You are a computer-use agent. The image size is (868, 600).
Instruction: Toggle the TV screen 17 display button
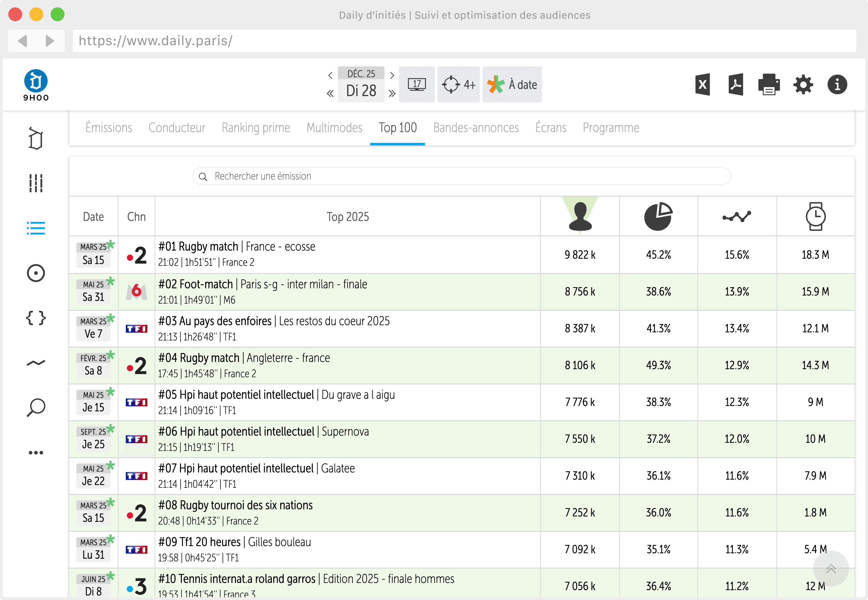[417, 85]
